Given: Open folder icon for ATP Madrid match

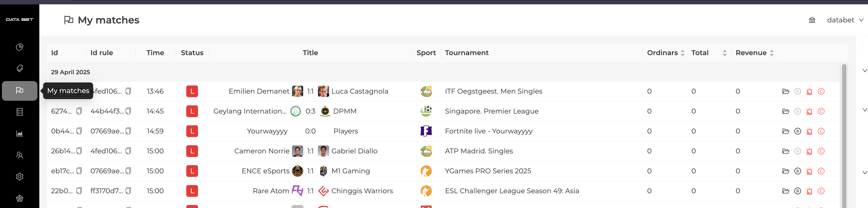Looking at the screenshot, I should 786,151.
